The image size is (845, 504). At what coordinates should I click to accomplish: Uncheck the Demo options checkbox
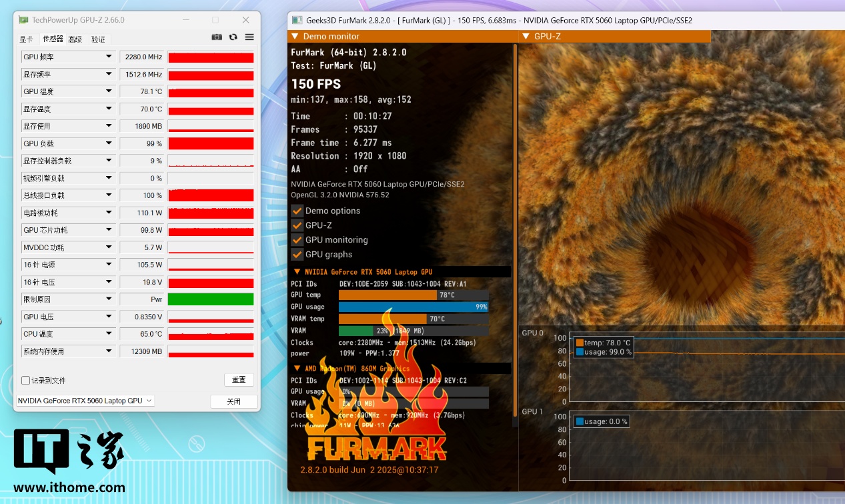click(x=297, y=211)
